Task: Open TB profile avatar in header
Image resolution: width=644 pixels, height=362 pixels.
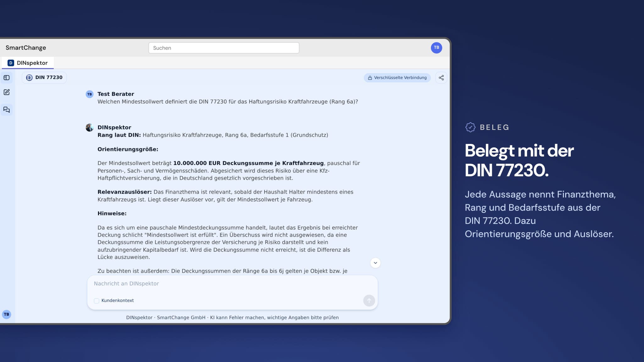Action: point(436,48)
